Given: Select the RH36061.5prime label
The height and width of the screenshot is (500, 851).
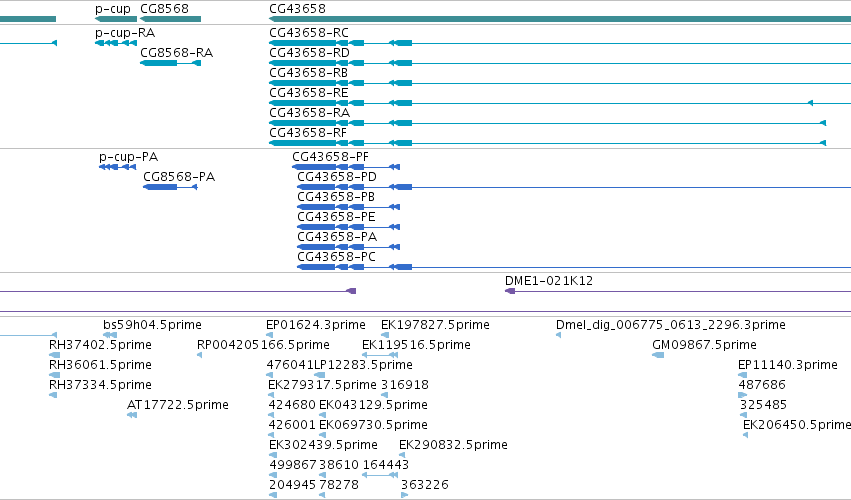Looking at the screenshot, I should (100, 365).
